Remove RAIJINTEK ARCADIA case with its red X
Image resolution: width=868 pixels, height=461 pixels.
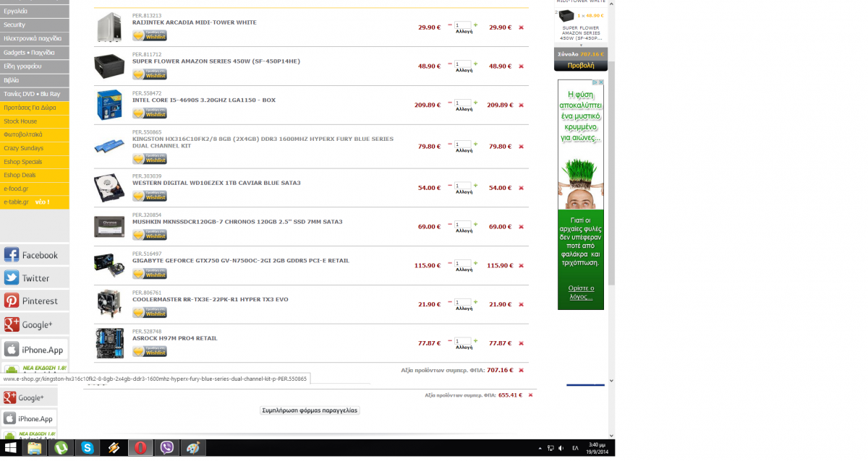[521, 27]
